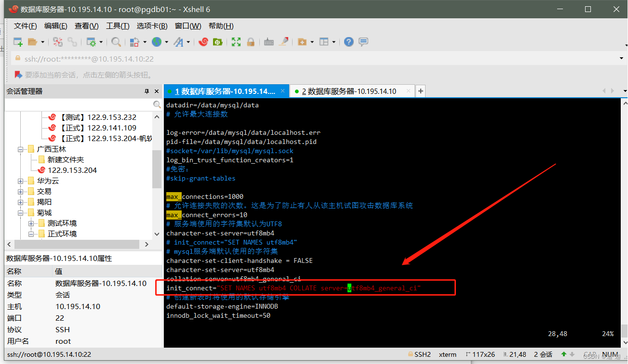Toggle CAPS indicator in the status bar
Screen dimensions: 628x364
[590, 354]
